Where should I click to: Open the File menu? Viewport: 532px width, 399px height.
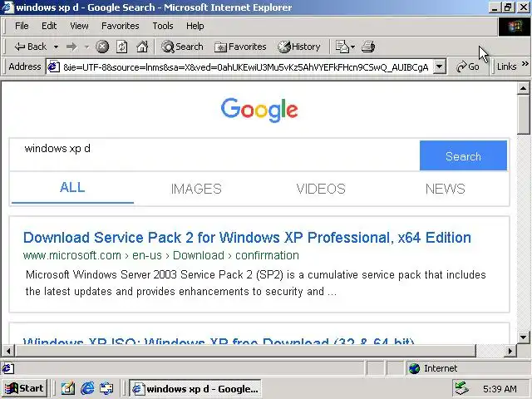pyautogui.click(x=22, y=26)
